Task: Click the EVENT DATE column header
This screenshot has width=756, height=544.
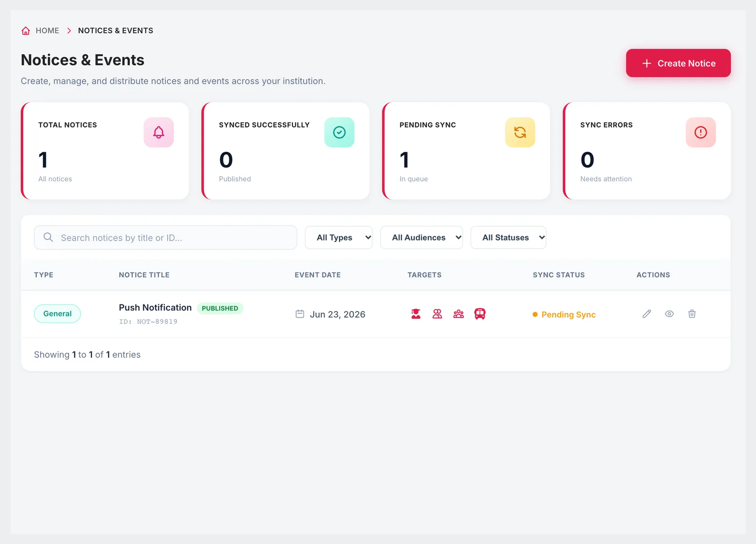Action: [318, 275]
